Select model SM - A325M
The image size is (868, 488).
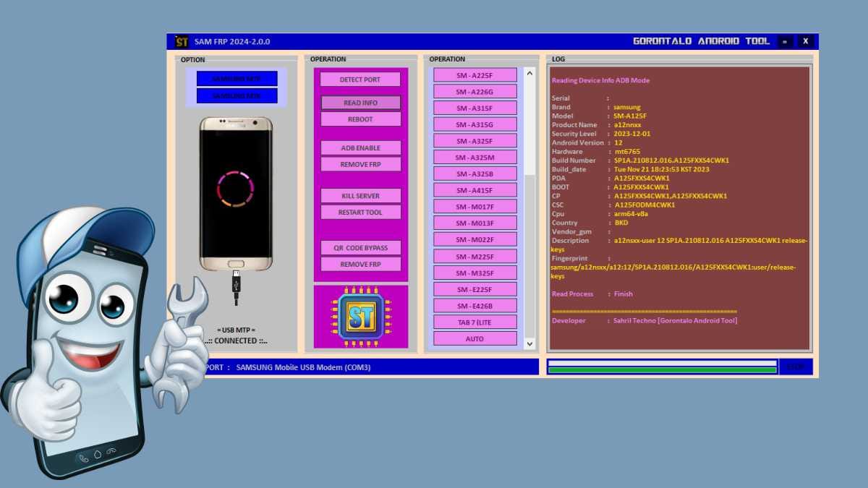[475, 158]
